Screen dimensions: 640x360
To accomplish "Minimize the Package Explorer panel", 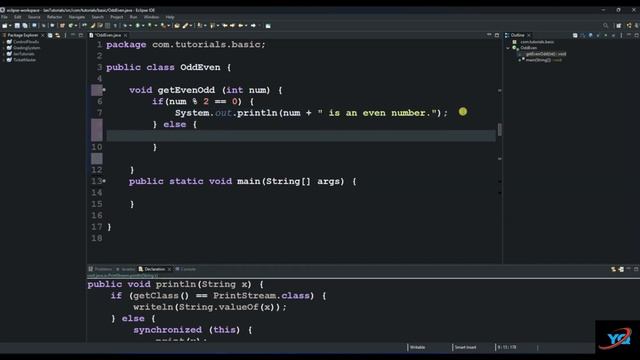I will 73,35.
